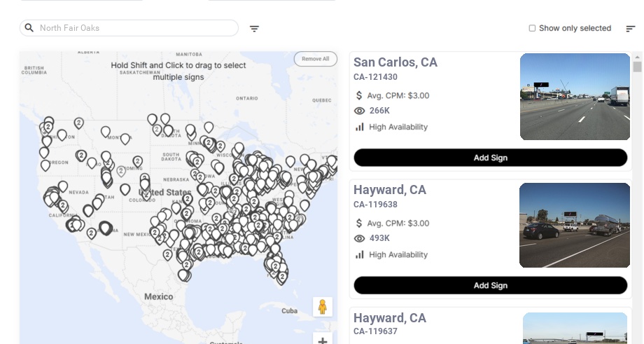Image resolution: width=644 pixels, height=344 pixels.
Task: Open the Hayward, CA CA-119637 listing title
Action: 390,318
